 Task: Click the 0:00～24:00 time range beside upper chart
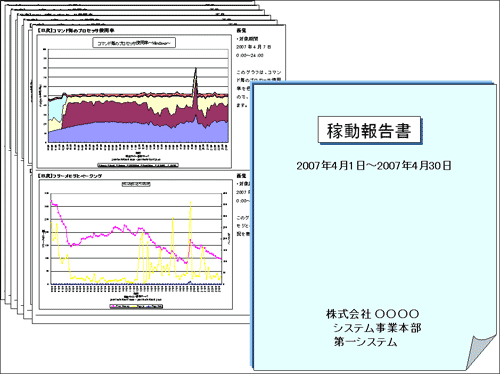pos(250,55)
